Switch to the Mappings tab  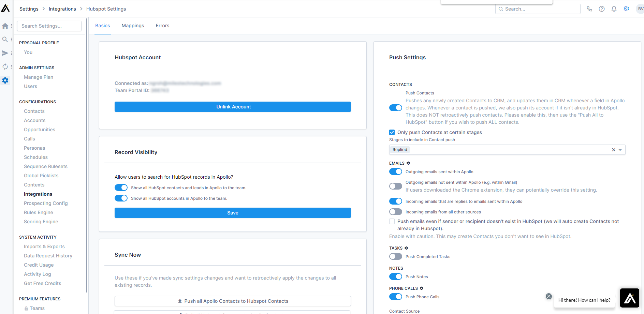pos(133,26)
